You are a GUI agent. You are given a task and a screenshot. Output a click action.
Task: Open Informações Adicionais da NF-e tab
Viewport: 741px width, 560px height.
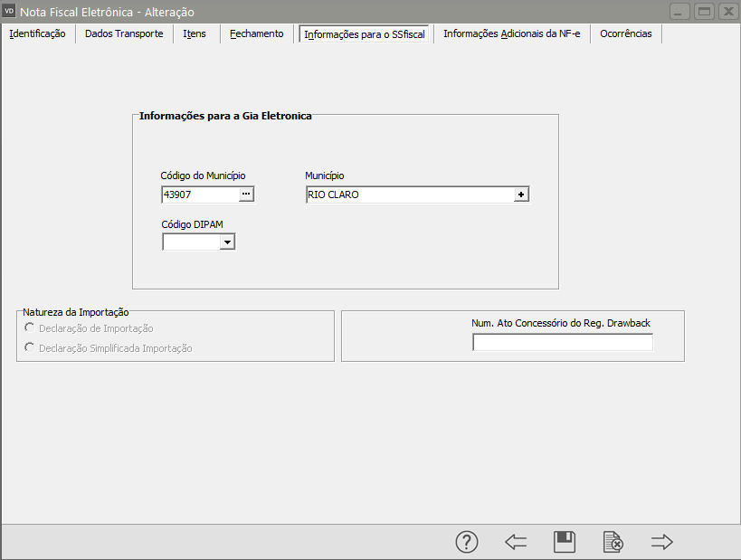[x=511, y=34]
